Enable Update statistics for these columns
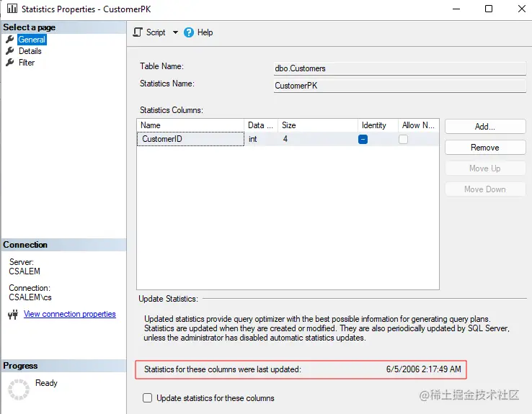Viewport: 532px width, 414px height. tap(147, 397)
